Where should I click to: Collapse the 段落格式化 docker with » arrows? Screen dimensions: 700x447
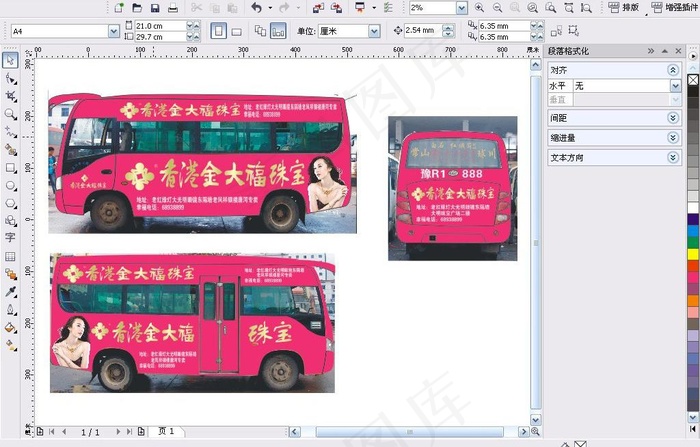[651, 51]
